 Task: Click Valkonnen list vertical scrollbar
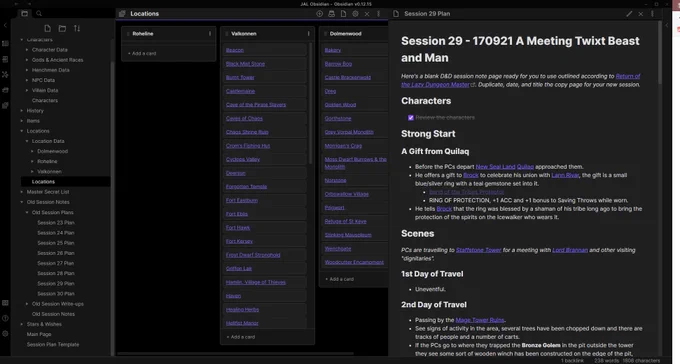point(310,103)
